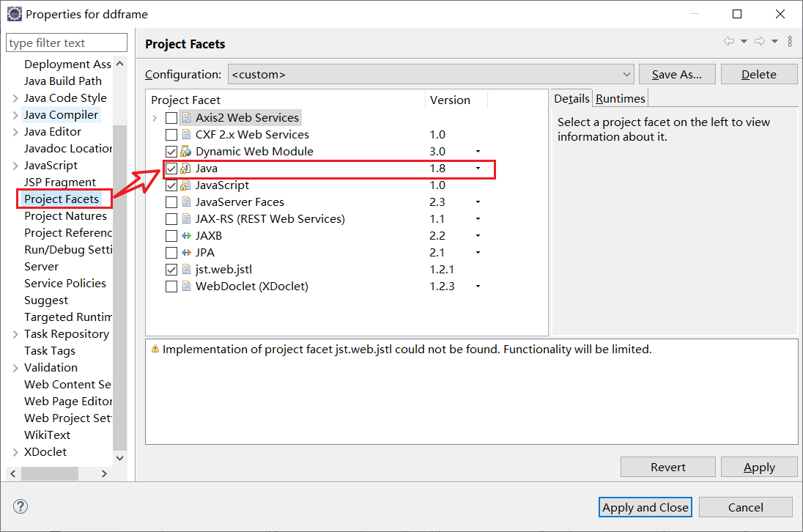This screenshot has width=803, height=532.
Task: Open the Configuration combo box
Action: click(431, 74)
